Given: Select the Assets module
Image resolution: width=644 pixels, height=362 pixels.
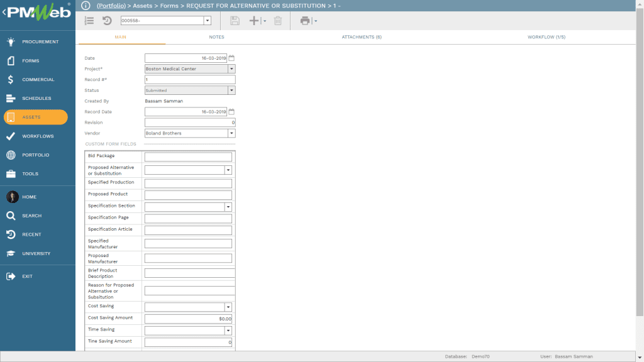Looking at the screenshot, I should point(36,117).
